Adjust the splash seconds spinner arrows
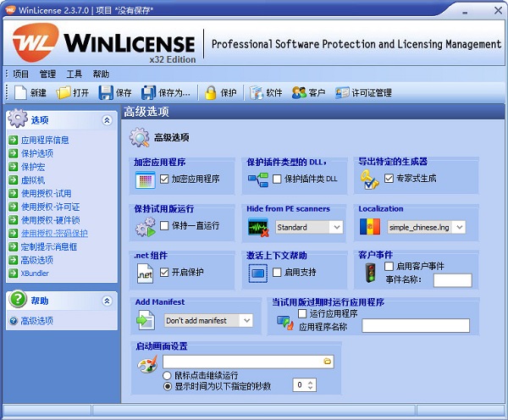508x420 pixels. pyautogui.click(x=311, y=385)
